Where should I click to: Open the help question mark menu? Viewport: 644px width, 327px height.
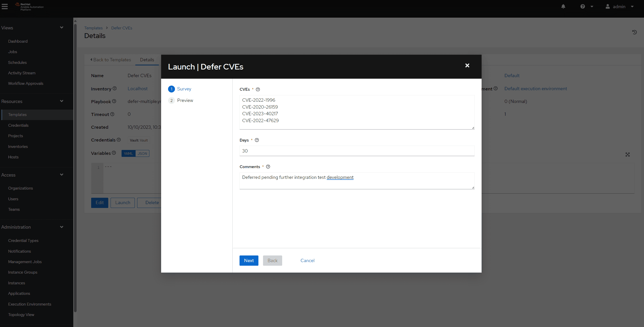tap(582, 7)
